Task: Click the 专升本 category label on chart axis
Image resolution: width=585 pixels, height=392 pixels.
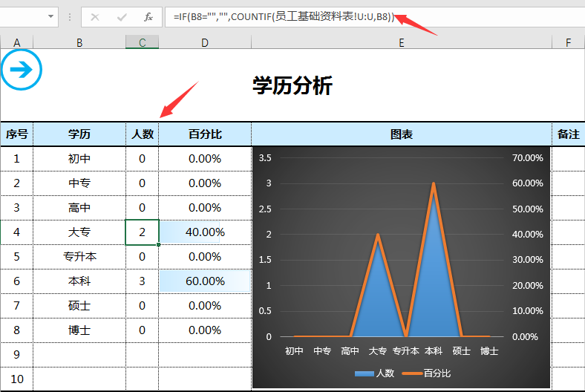Action: click(x=405, y=351)
